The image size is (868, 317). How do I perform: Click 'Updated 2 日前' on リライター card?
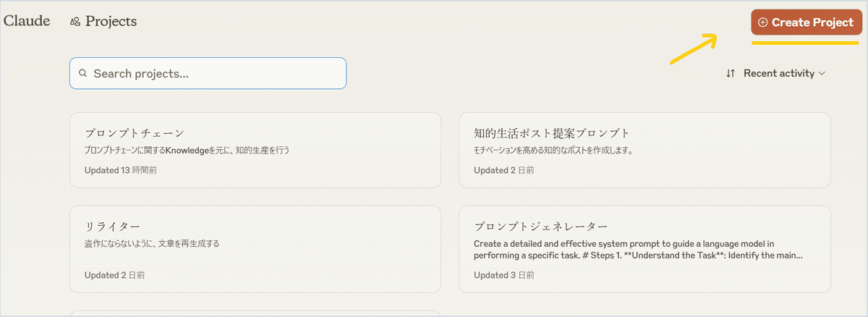(x=114, y=275)
